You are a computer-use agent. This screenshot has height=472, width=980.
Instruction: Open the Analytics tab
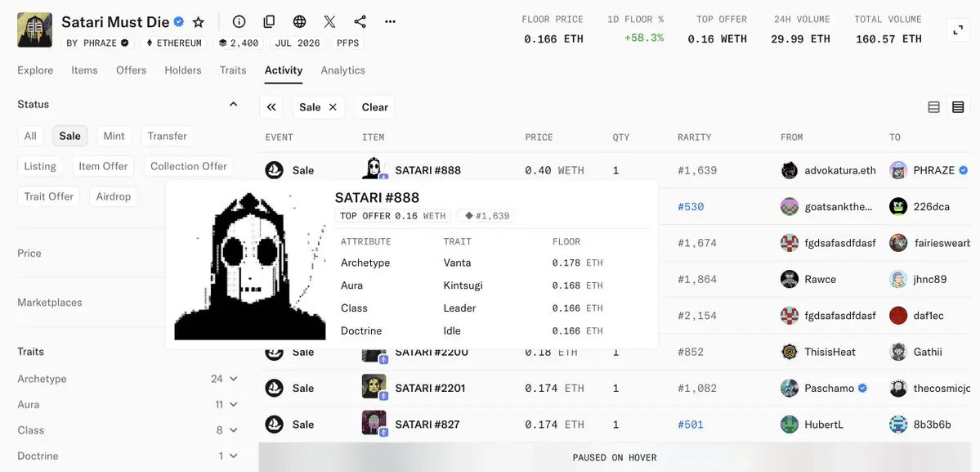342,70
